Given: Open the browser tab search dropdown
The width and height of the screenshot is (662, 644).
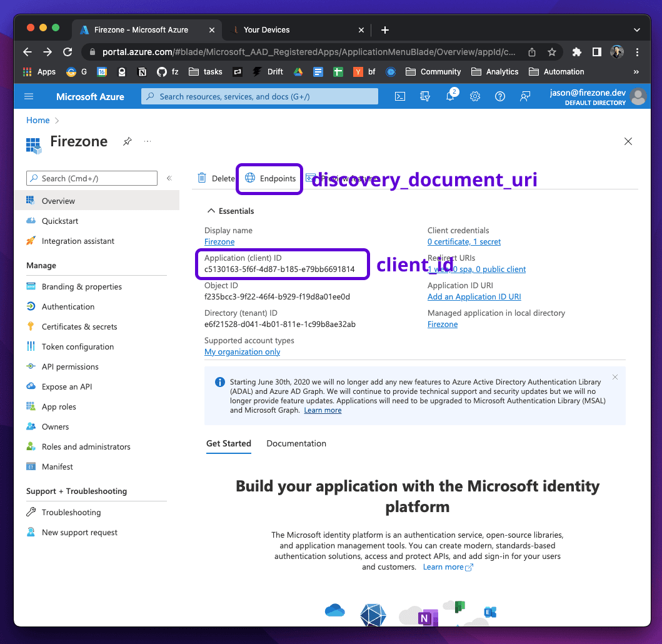Looking at the screenshot, I should [636, 29].
